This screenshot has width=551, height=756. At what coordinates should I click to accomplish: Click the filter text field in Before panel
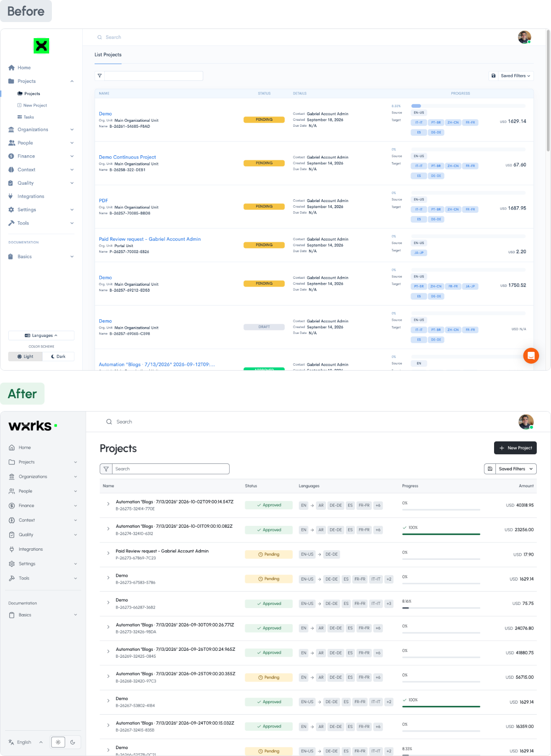[153, 76]
